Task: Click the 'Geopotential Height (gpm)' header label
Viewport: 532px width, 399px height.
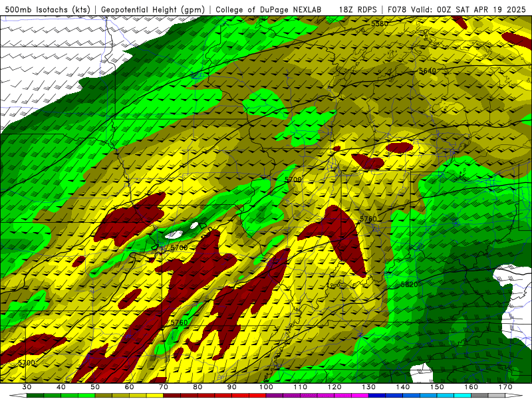Action: point(153,10)
